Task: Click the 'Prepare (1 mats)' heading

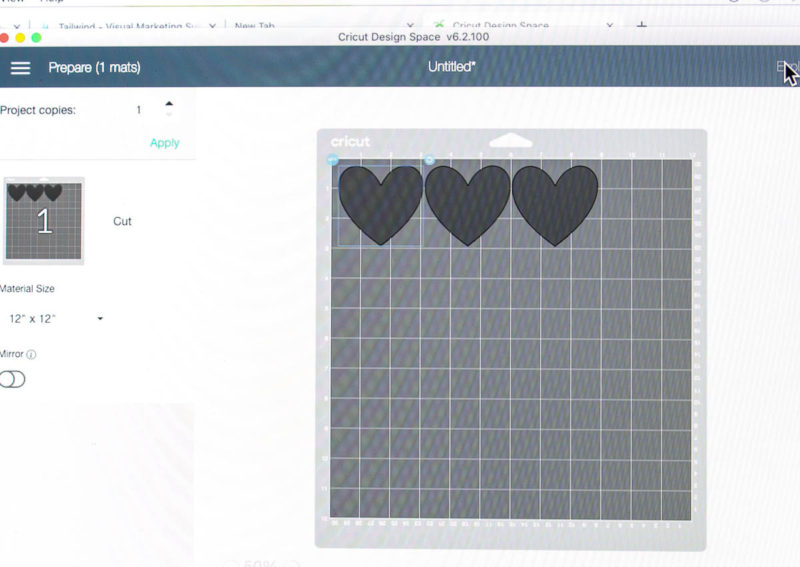Action: click(94, 67)
